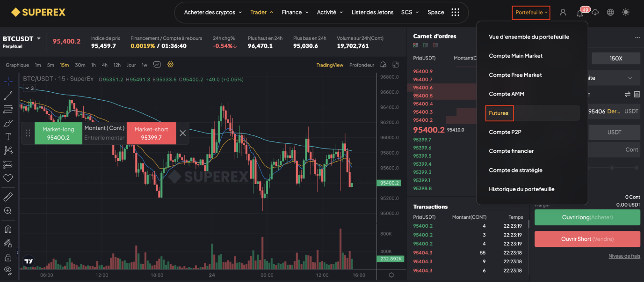Select Compte P2P entry
The height and width of the screenshot is (282, 644).
coord(505,132)
